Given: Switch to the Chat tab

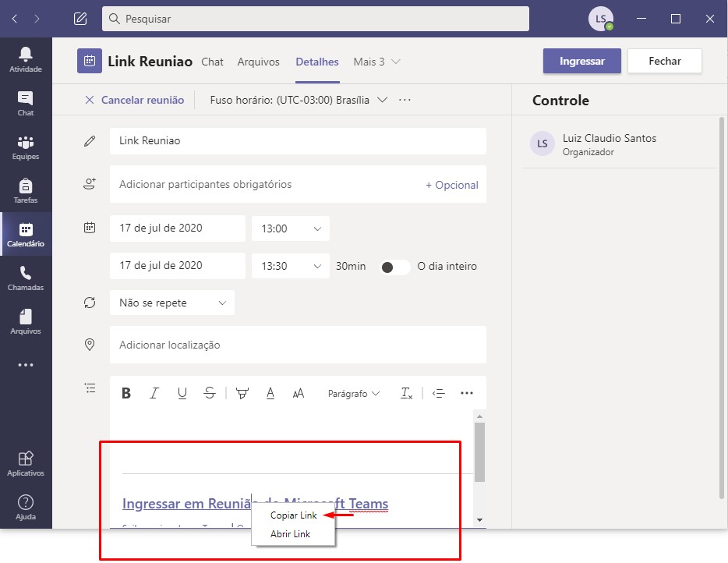Looking at the screenshot, I should 212,62.
